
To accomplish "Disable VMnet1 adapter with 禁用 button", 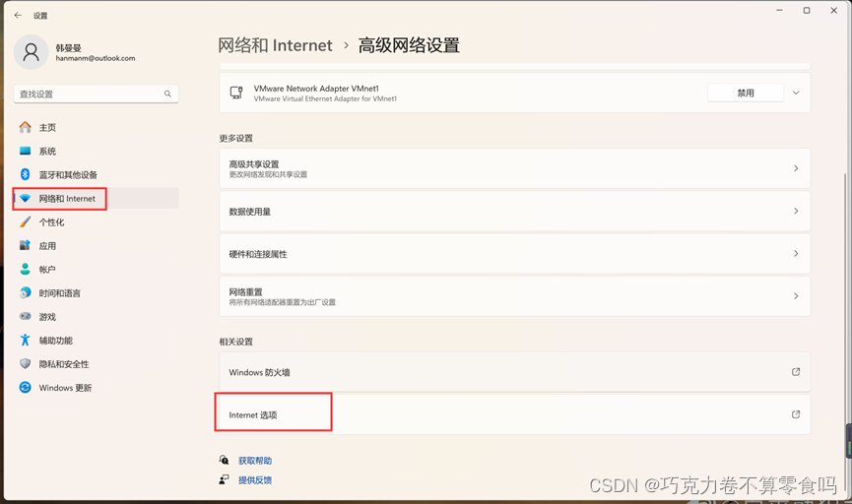I will [x=746, y=93].
